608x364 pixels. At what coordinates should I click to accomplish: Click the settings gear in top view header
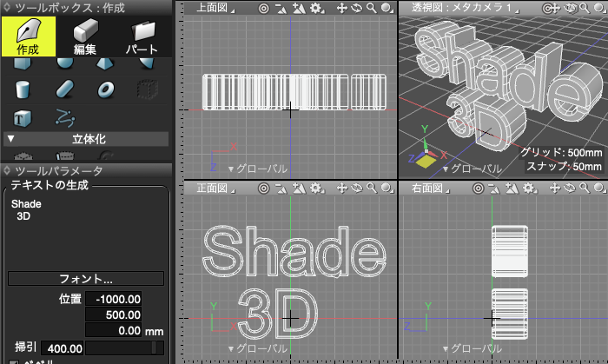pyautogui.click(x=315, y=8)
